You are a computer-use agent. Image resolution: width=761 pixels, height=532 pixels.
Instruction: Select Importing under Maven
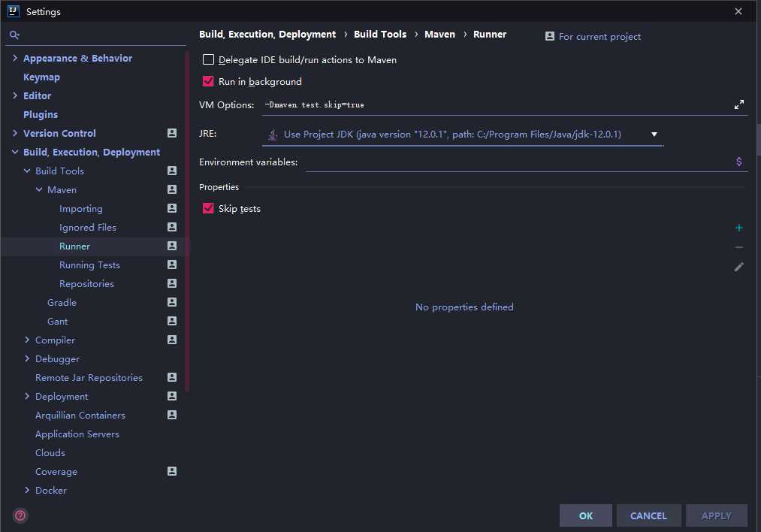(x=81, y=209)
